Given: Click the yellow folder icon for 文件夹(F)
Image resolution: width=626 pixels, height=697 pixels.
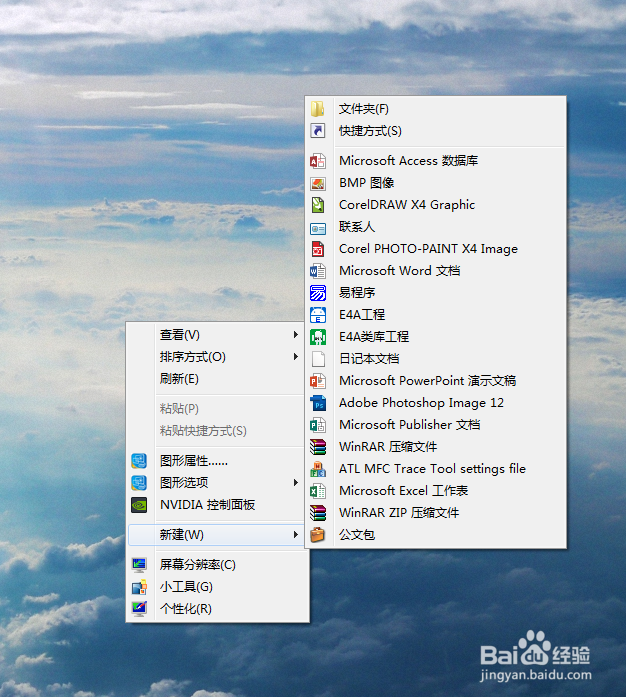Looking at the screenshot, I should coord(317,109).
